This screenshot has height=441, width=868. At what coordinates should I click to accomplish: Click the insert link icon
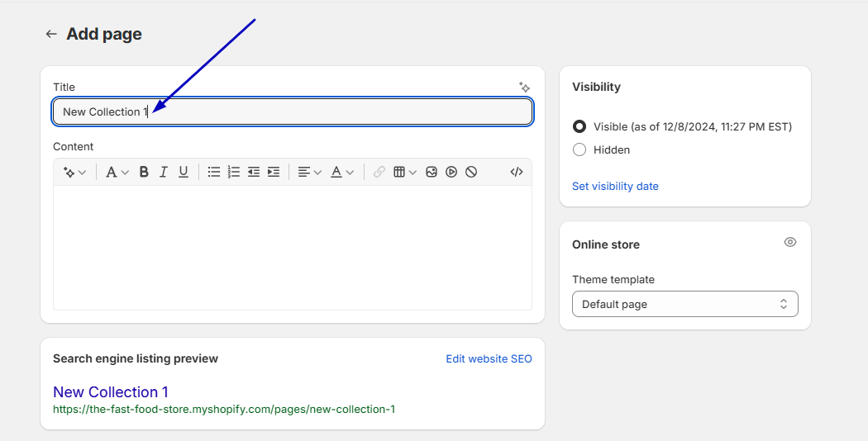379,172
